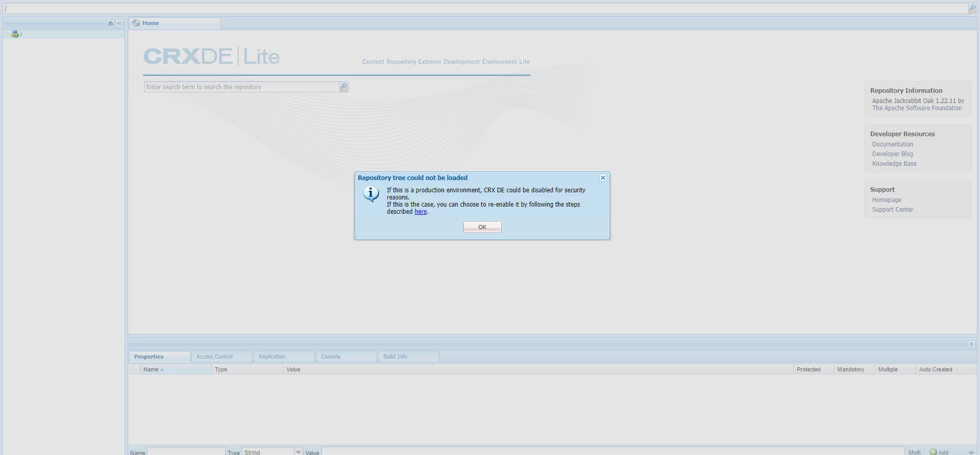The width and height of the screenshot is (980, 455).
Task: Sort by the Name column header
Action: click(x=176, y=369)
